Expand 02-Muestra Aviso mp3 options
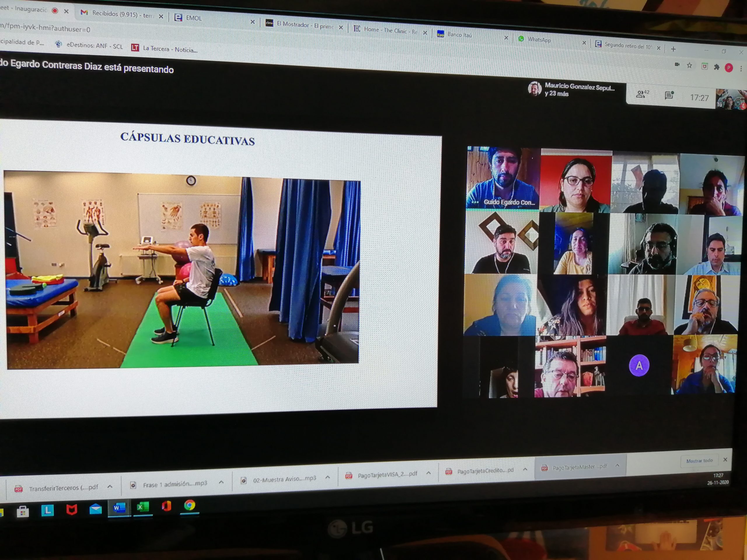747x560 pixels. pyautogui.click(x=328, y=477)
